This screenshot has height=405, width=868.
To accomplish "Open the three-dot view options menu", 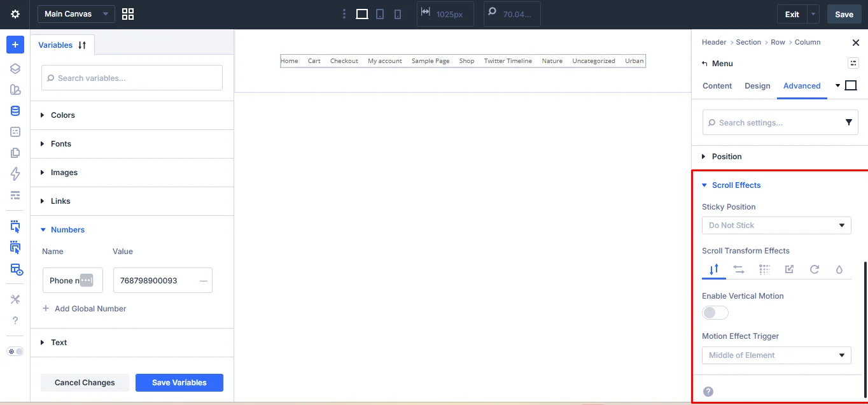I will tap(344, 14).
